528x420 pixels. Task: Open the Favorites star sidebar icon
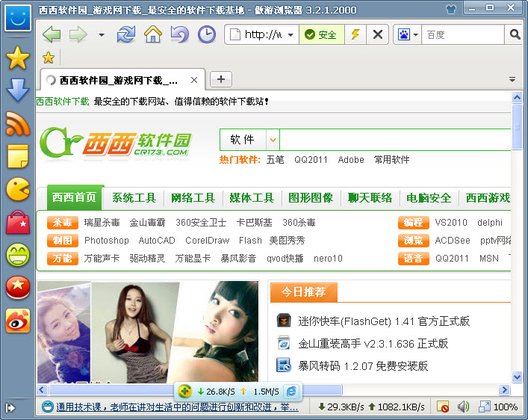[17, 58]
